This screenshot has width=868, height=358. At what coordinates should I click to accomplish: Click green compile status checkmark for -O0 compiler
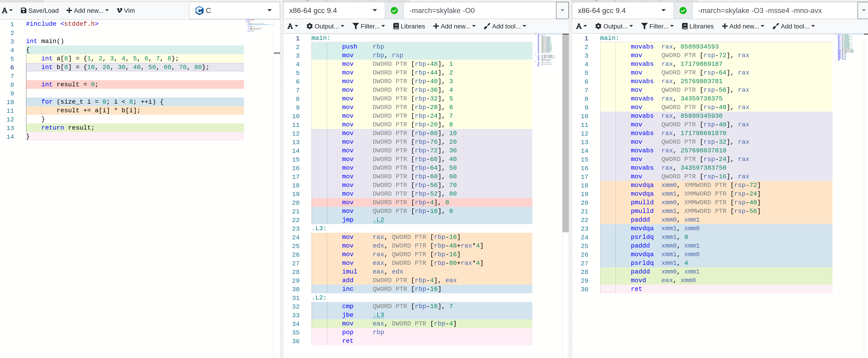point(394,11)
